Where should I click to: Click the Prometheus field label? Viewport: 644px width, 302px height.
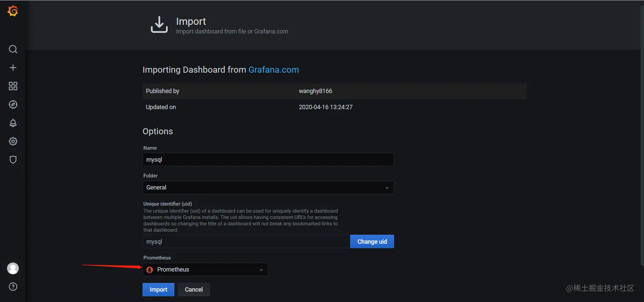click(x=157, y=258)
